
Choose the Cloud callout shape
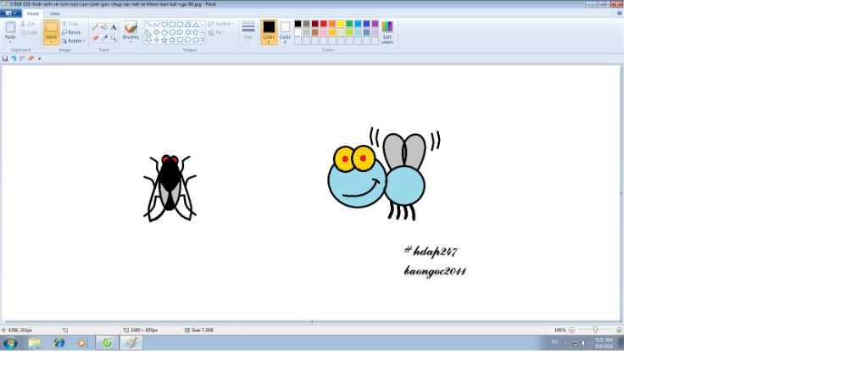(x=196, y=40)
